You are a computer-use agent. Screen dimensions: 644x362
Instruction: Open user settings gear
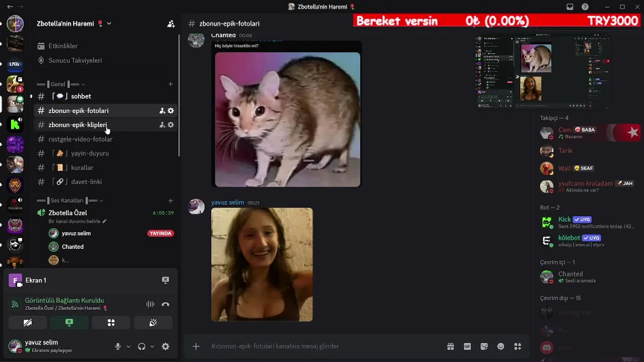166,346
